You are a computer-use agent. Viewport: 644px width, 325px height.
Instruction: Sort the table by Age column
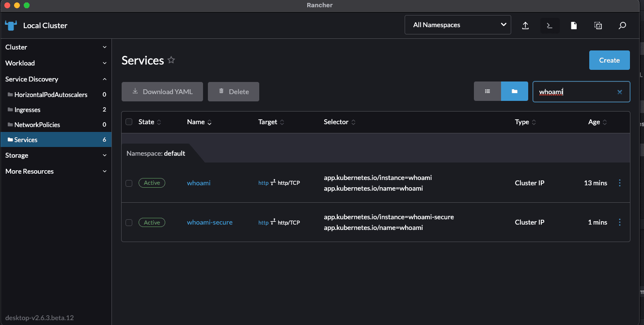tap(597, 122)
